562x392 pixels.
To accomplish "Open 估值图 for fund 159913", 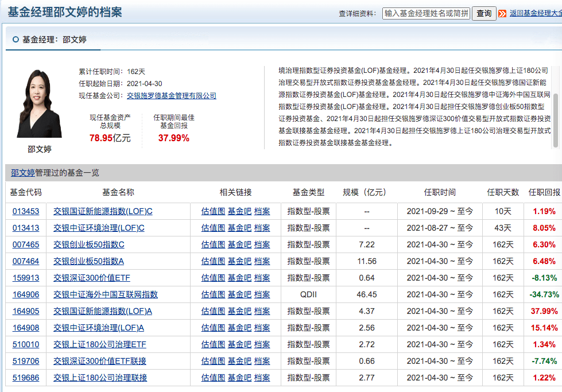I will coord(213,278).
